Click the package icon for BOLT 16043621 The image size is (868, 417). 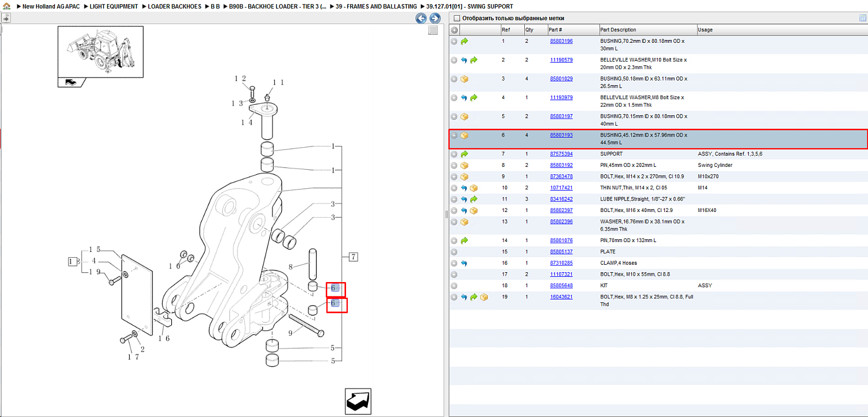tap(484, 297)
